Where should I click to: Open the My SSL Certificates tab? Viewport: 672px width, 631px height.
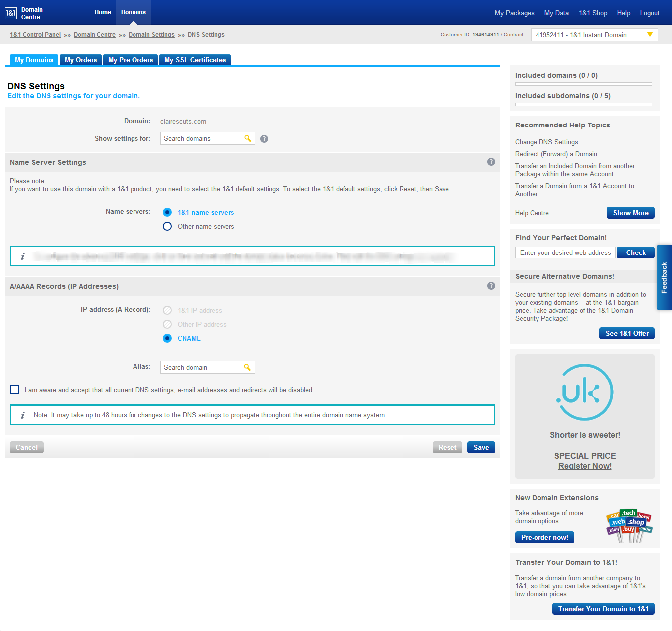195,60
